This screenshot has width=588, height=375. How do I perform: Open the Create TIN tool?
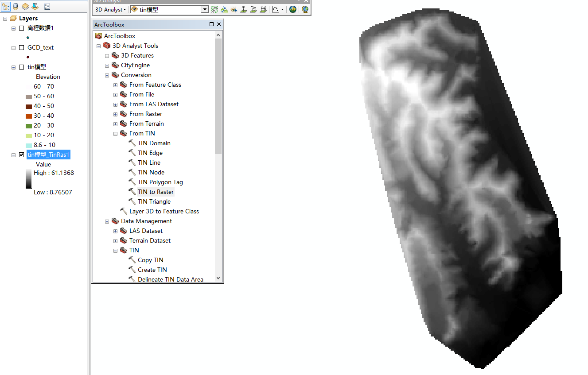[152, 270]
